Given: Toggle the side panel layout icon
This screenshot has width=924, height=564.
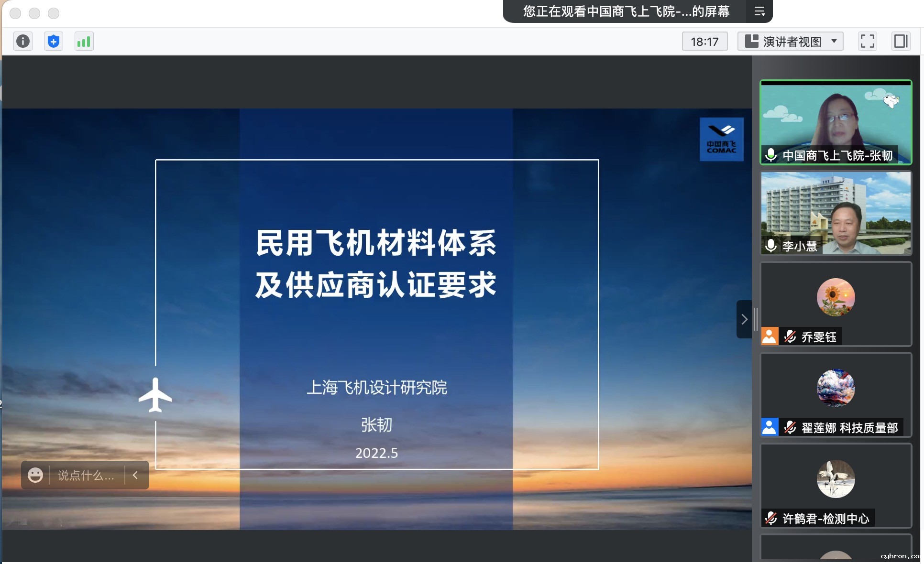Looking at the screenshot, I should pyautogui.click(x=901, y=41).
